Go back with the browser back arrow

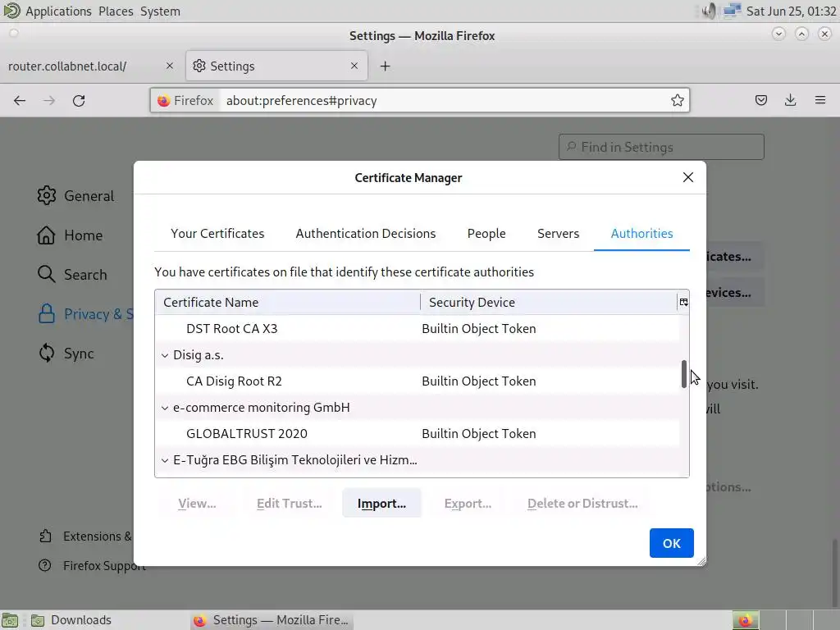(x=20, y=101)
